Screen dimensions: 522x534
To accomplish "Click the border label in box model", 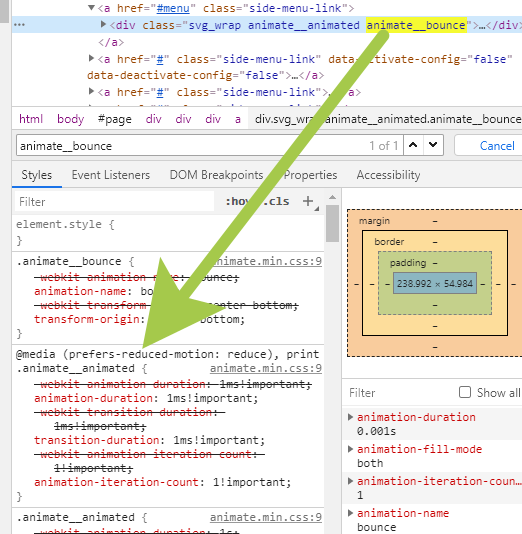I will (389, 242).
